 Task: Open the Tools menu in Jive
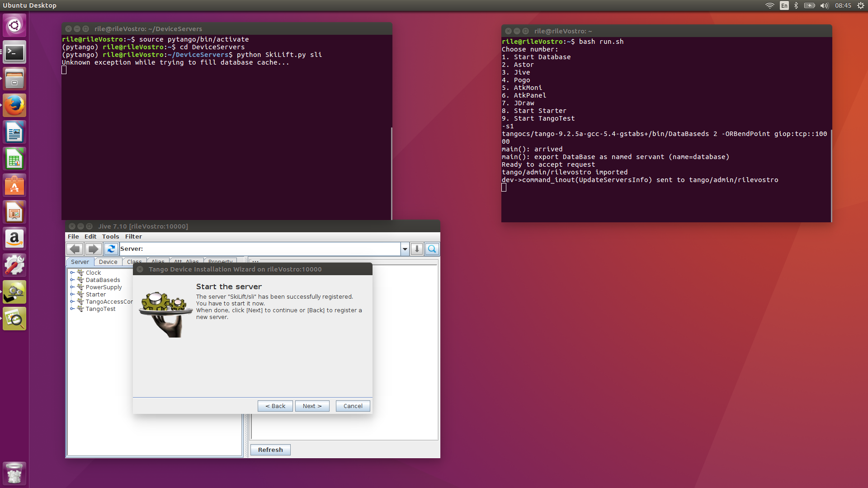click(111, 237)
